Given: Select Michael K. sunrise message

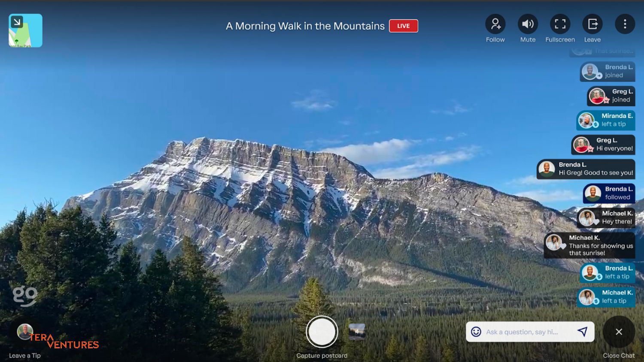Looking at the screenshot, I should point(589,245).
